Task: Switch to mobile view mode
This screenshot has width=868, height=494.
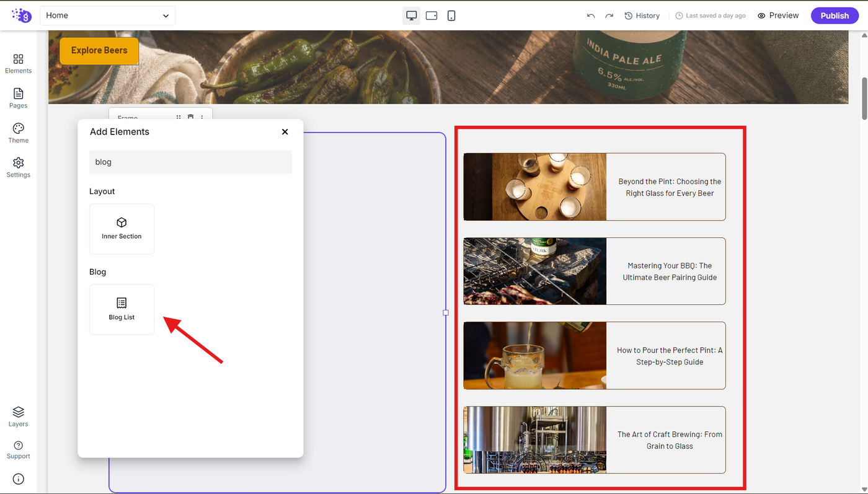Action: [451, 15]
